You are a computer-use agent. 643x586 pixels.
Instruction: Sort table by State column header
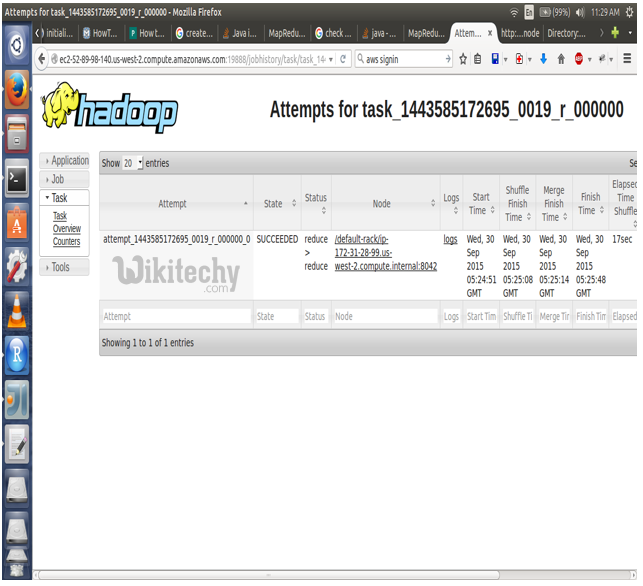[x=277, y=203]
